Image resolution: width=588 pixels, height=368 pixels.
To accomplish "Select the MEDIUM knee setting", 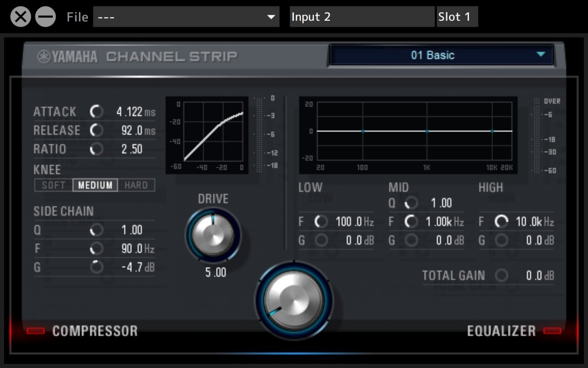I will [95, 185].
